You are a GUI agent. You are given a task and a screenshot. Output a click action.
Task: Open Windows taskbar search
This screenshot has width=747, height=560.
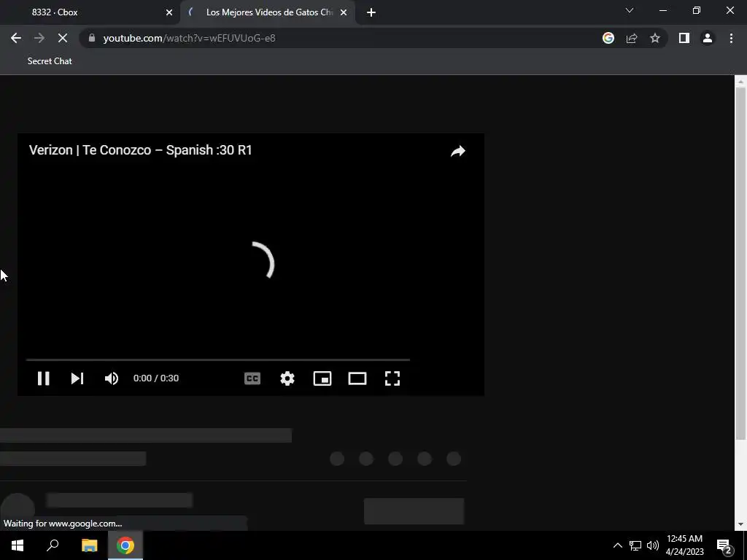tap(53, 545)
